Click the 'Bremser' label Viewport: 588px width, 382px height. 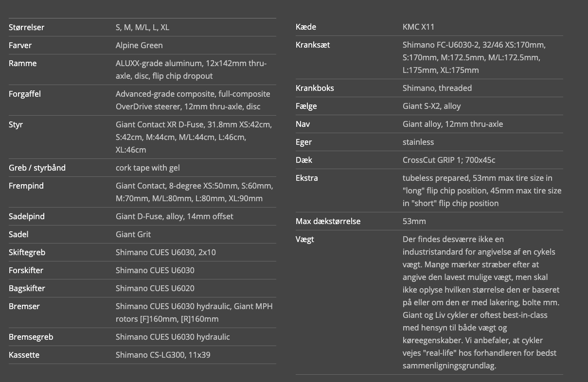tap(24, 306)
